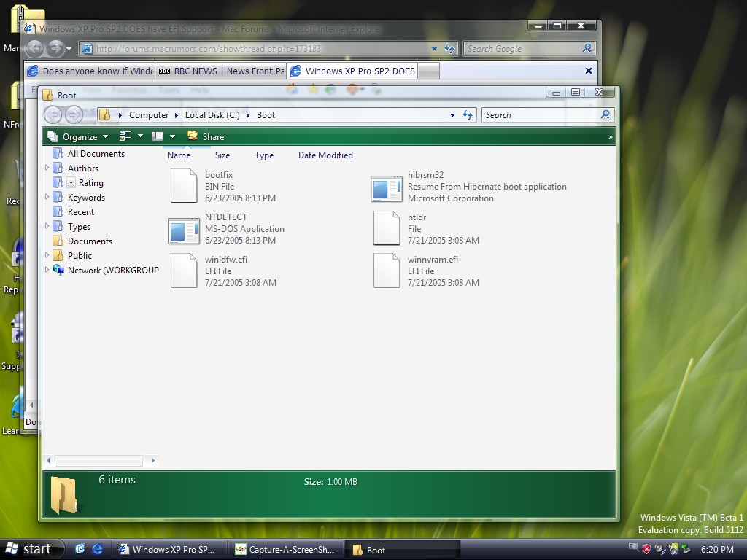
Task: Select the winnvram.efi file icon
Action: click(x=387, y=270)
